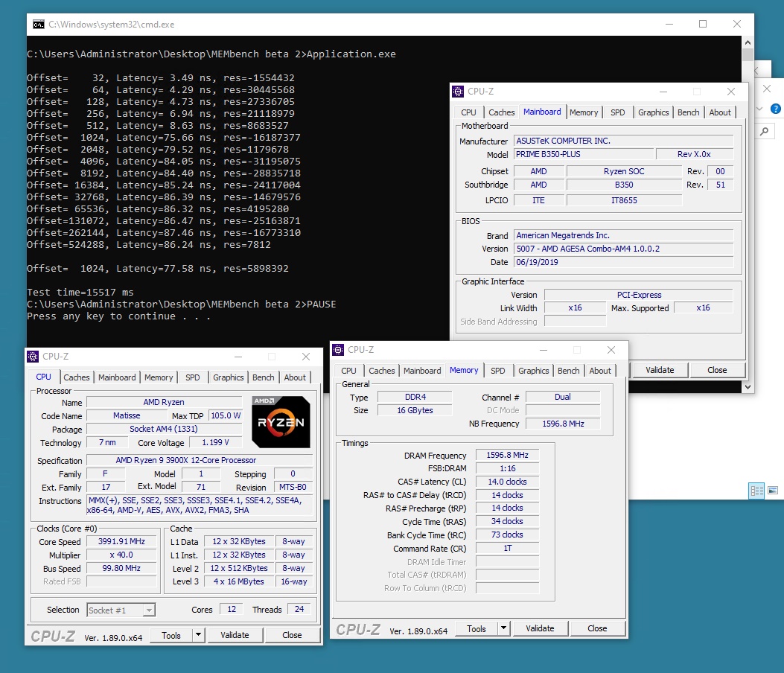Open Graphics tab in Memory window

(x=533, y=371)
